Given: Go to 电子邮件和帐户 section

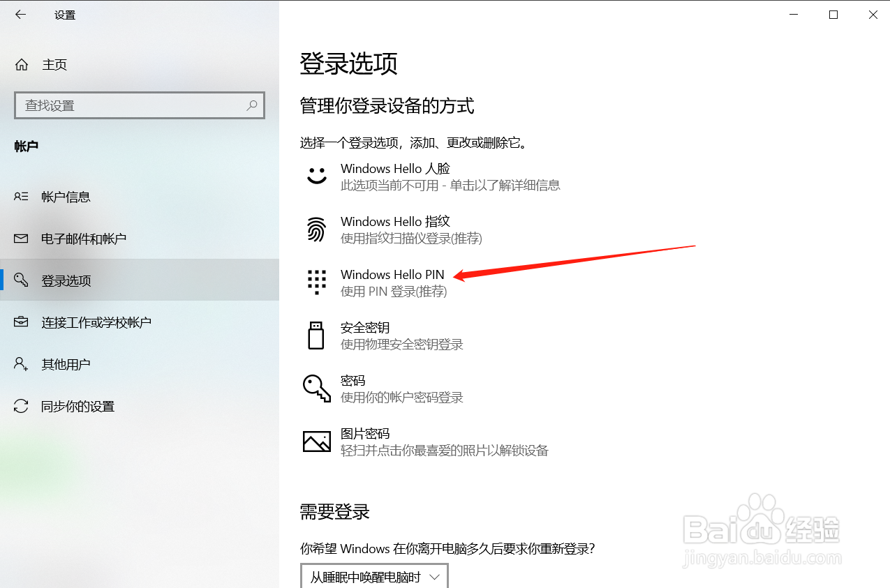Looking at the screenshot, I should pyautogui.click(x=140, y=239).
